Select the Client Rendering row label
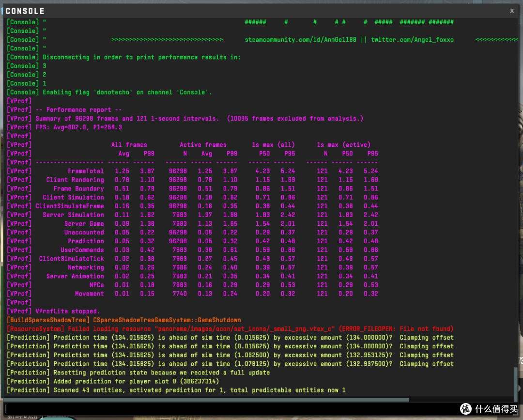Image resolution: width=523 pixels, height=420 pixels. coord(75,180)
